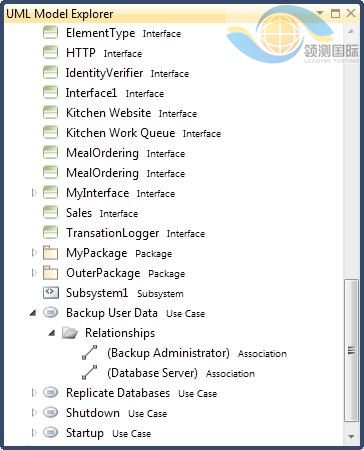
Task: Expand the Replicate Databases use case
Action: (x=34, y=393)
